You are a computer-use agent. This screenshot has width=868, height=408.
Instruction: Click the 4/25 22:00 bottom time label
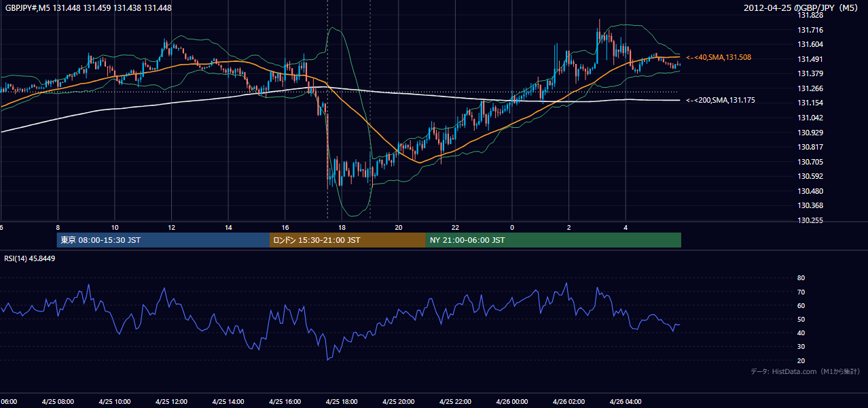(x=455, y=402)
